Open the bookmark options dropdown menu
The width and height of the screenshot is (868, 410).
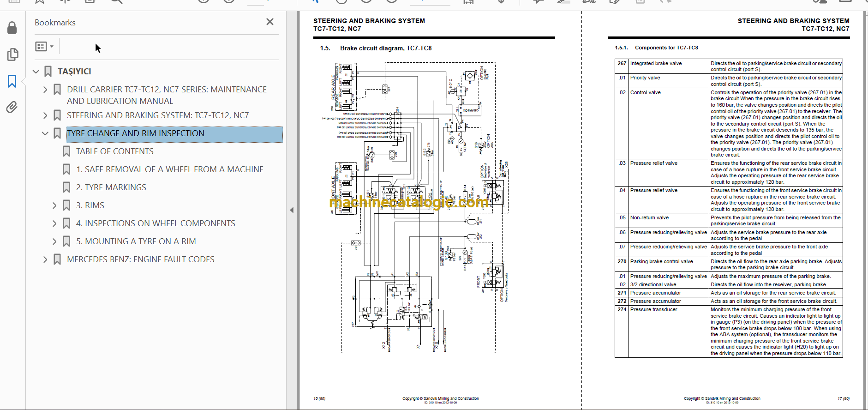(x=44, y=46)
